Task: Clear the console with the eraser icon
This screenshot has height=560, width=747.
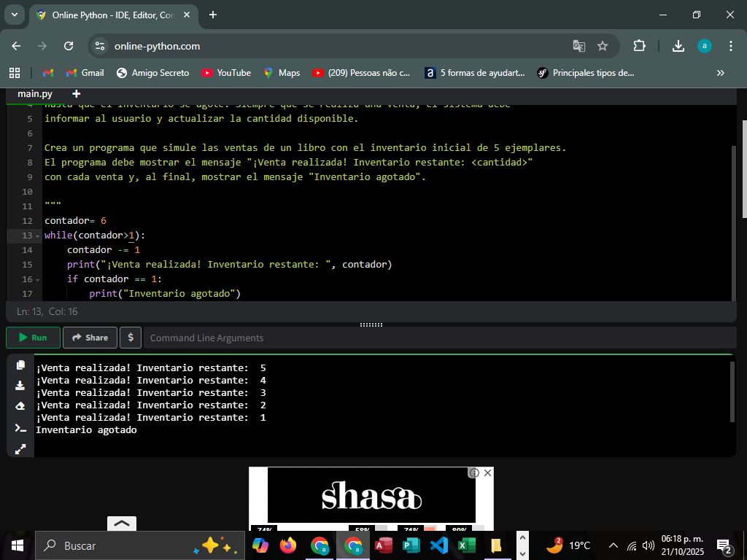Action: pos(20,406)
